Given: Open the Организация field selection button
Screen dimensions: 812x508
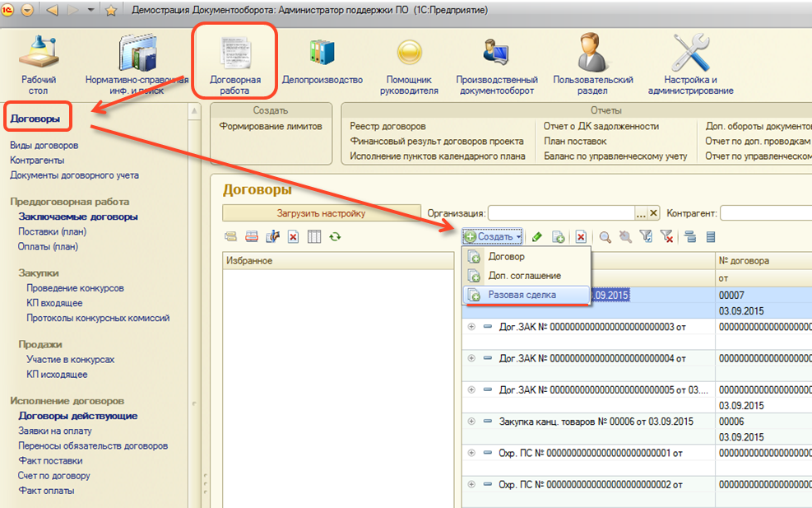Looking at the screenshot, I should pyautogui.click(x=642, y=213).
